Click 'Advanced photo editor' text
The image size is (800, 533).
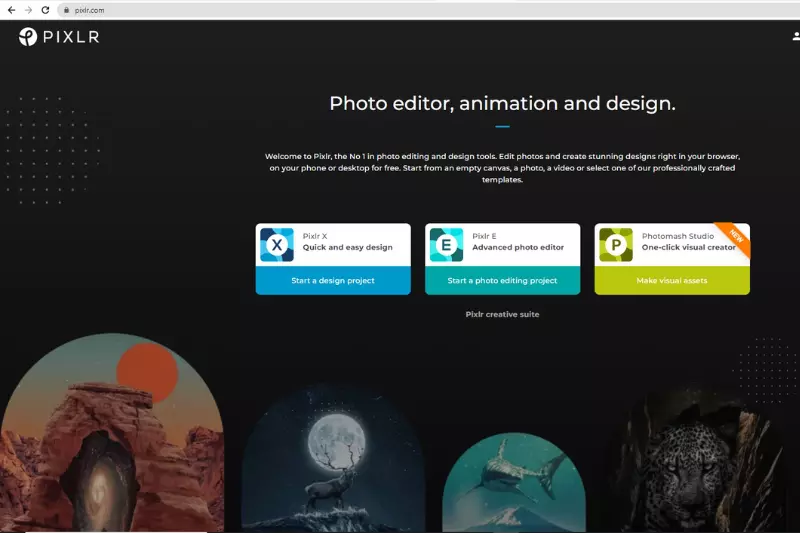[518, 247]
